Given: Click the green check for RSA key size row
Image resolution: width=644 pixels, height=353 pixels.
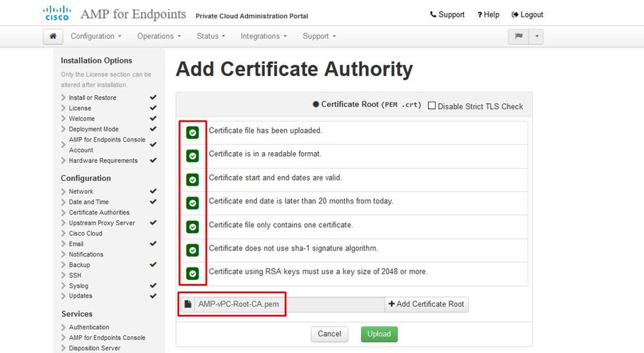Looking at the screenshot, I should click(x=193, y=274).
